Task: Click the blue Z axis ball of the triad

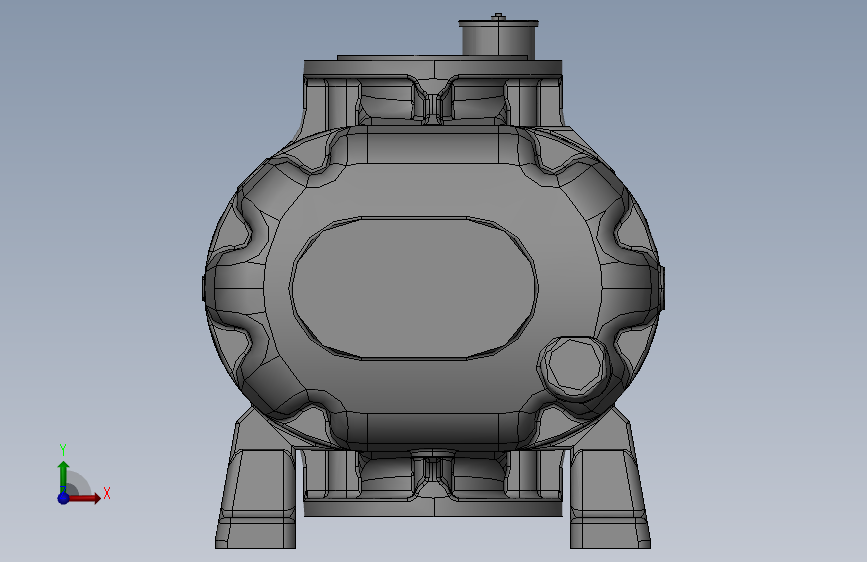Action: 63,498
